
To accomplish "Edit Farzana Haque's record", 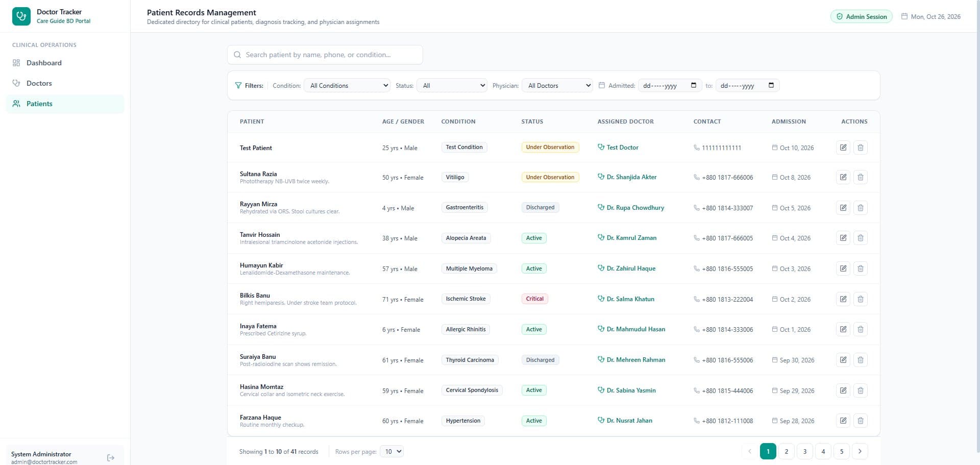I will click(843, 421).
